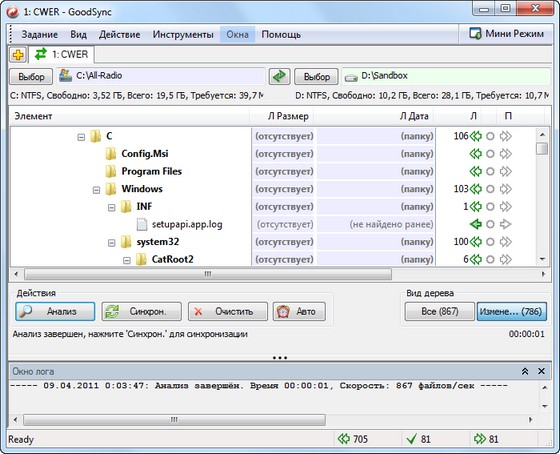Image resolution: width=560 pixels, height=454 pixels.
Task: Select do-nothing circle for setupapi.app.log
Action: click(490, 224)
